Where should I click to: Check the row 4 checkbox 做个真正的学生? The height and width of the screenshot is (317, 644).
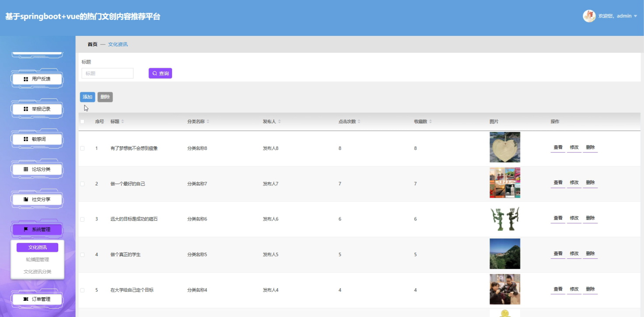(82, 254)
